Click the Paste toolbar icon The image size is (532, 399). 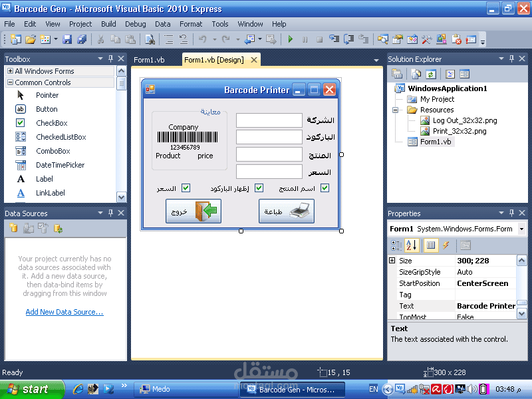[130, 39]
